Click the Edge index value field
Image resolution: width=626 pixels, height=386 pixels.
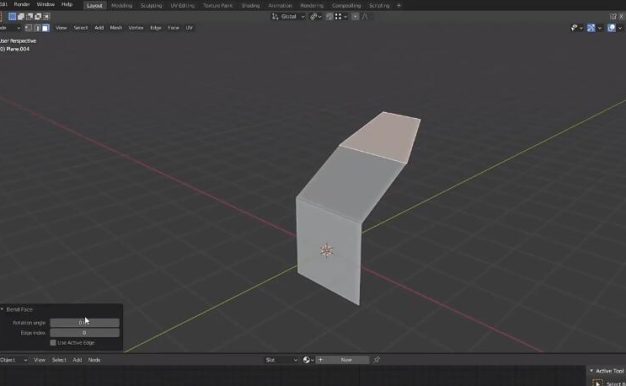click(x=85, y=333)
